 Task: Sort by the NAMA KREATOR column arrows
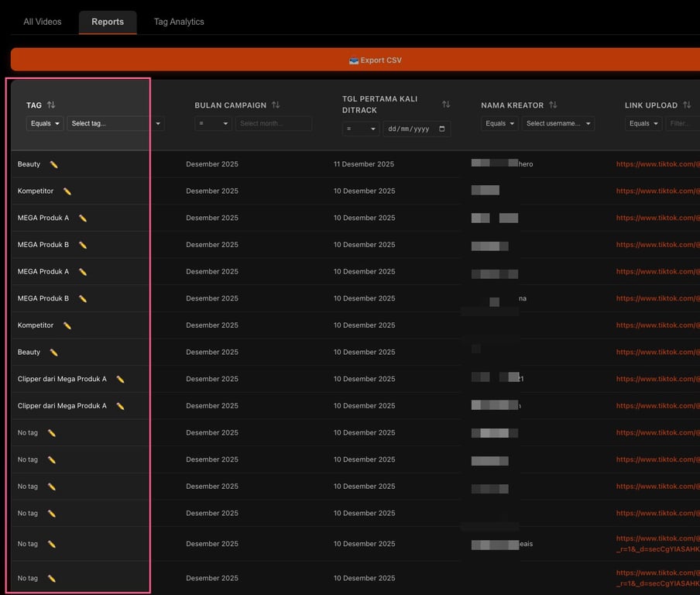[x=553, y=105]
